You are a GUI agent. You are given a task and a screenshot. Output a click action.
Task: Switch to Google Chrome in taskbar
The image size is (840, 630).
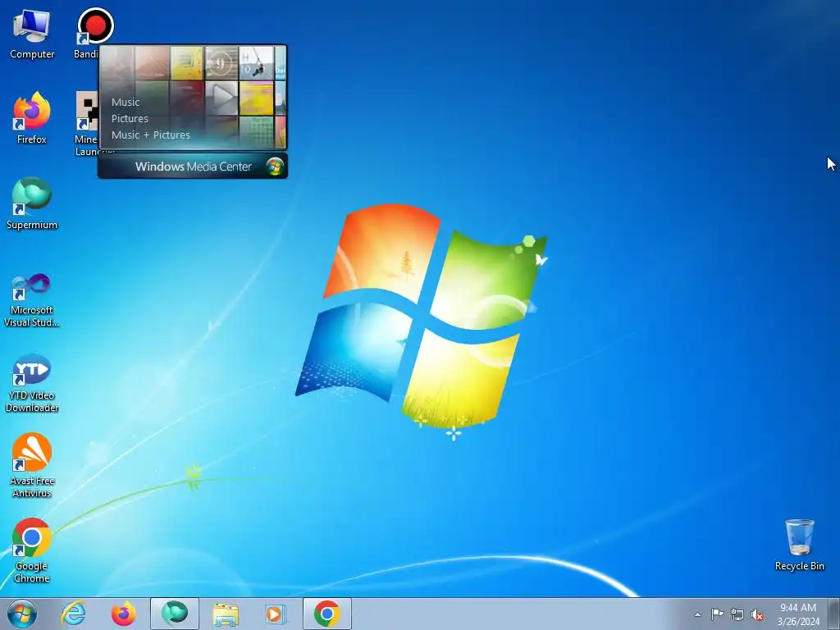pos(326,614)
